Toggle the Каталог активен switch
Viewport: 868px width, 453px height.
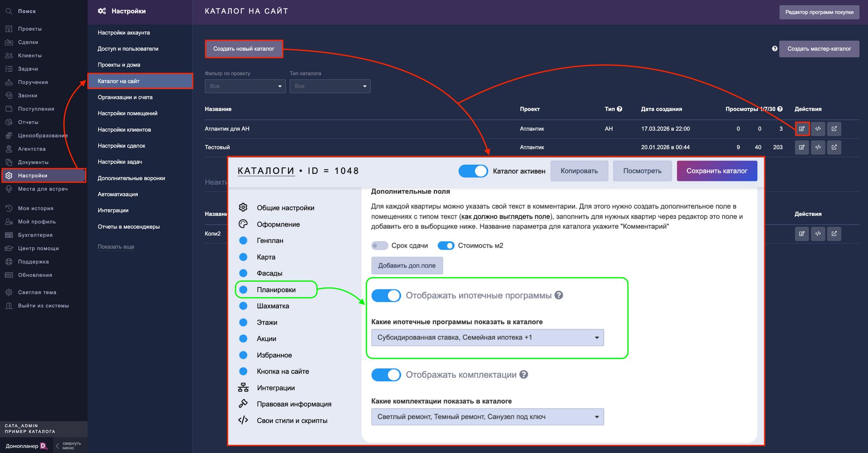(473, 171)
